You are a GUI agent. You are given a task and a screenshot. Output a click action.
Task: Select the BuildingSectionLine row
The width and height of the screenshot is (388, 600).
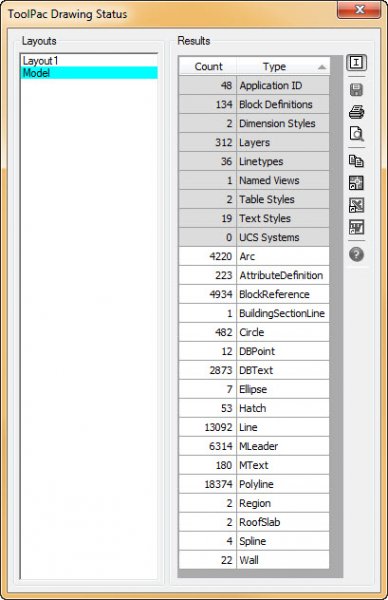tap(254, 313)
